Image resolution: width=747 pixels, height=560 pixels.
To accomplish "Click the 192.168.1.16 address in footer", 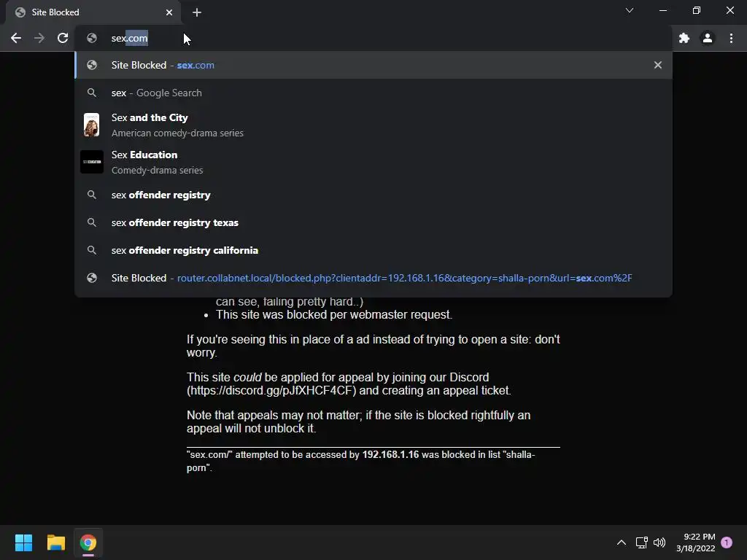I will point(390,455).
